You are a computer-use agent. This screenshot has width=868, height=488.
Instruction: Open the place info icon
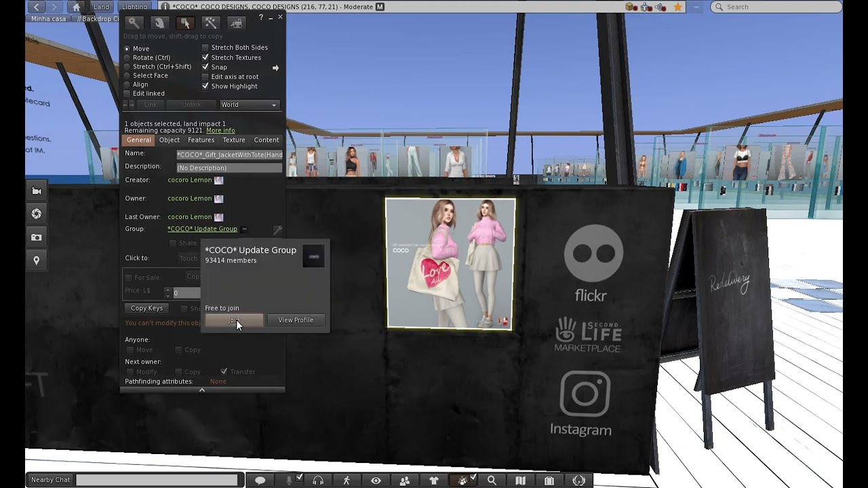click(x=165, y=7)
